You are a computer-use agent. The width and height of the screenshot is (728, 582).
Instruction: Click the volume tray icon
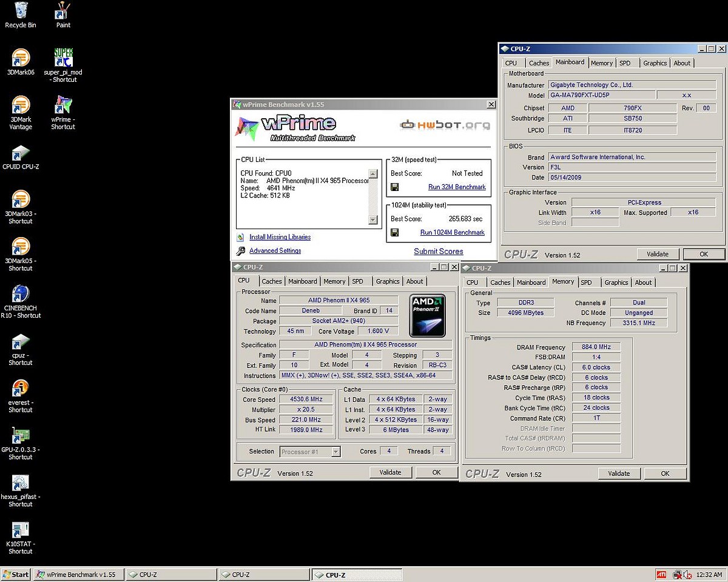(x=687, y=574)
